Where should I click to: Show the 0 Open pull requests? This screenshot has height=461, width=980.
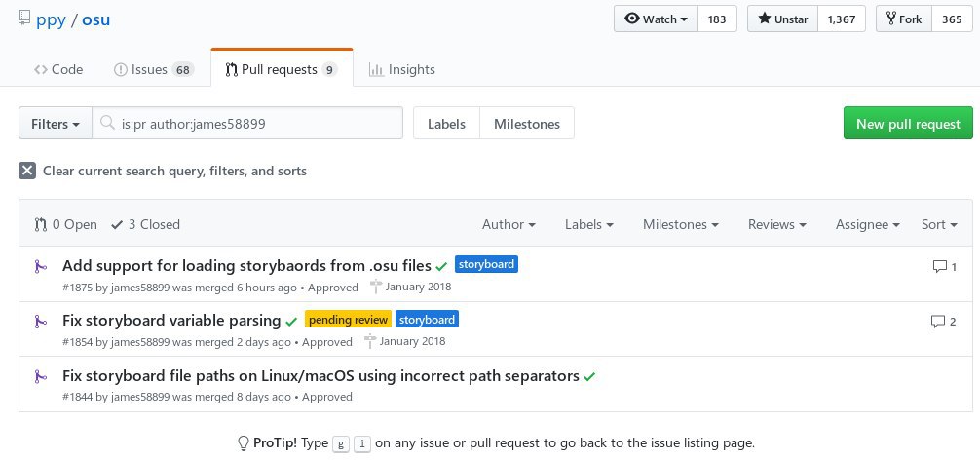[x=65, y=224]
